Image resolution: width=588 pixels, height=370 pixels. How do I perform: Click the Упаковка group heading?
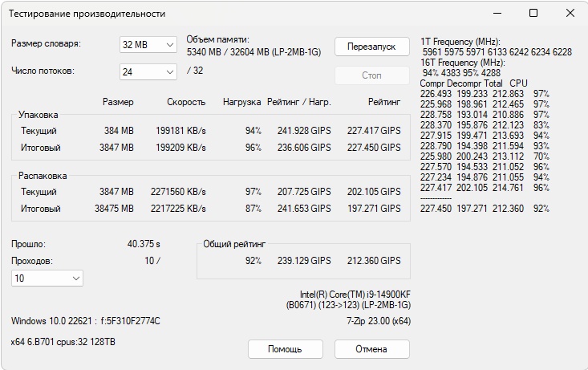pyautogui.click(x=39, y=115)
